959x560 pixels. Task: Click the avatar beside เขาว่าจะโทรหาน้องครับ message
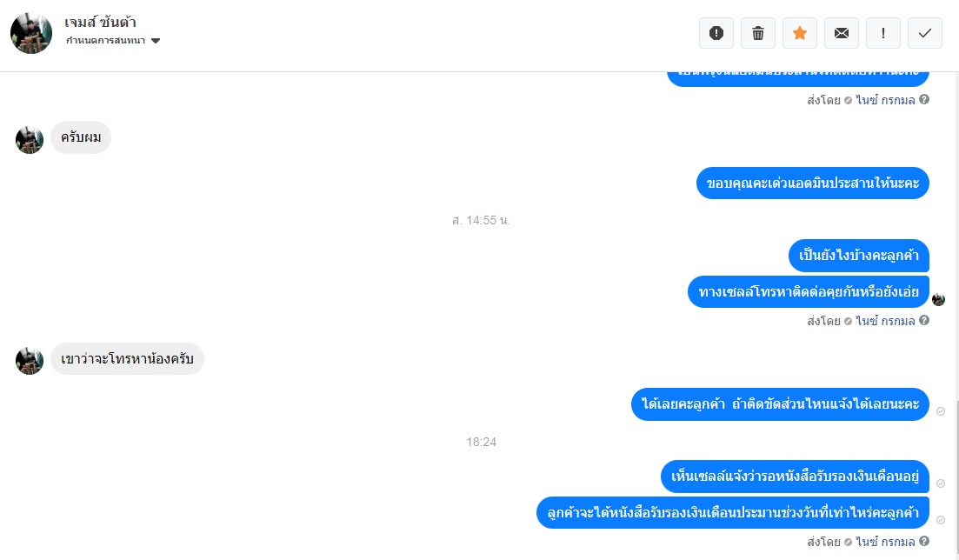pyautogui.click(x=30, y=361)
